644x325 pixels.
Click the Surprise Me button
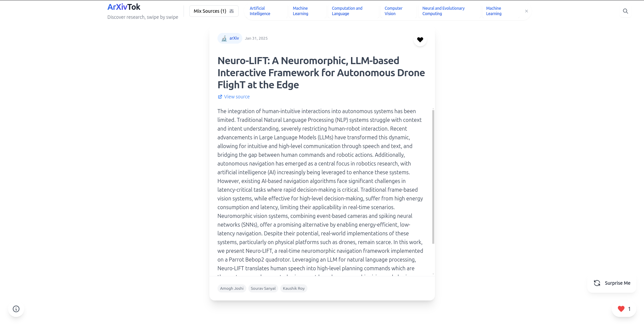(x=612, y=283)
